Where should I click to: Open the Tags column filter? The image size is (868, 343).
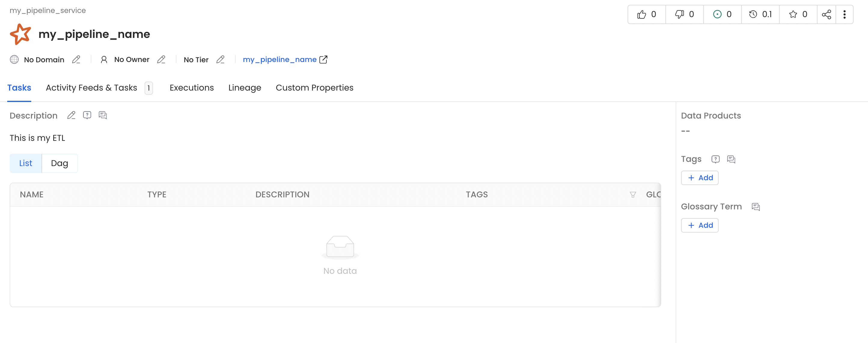pos(633,195)
